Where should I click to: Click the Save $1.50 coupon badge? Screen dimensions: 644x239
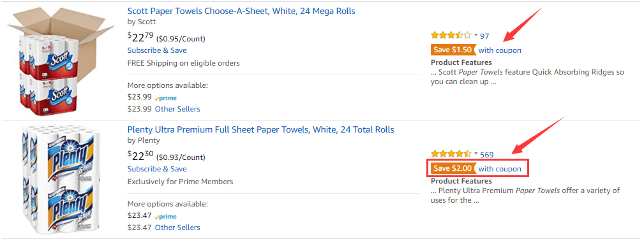(453, 50)
